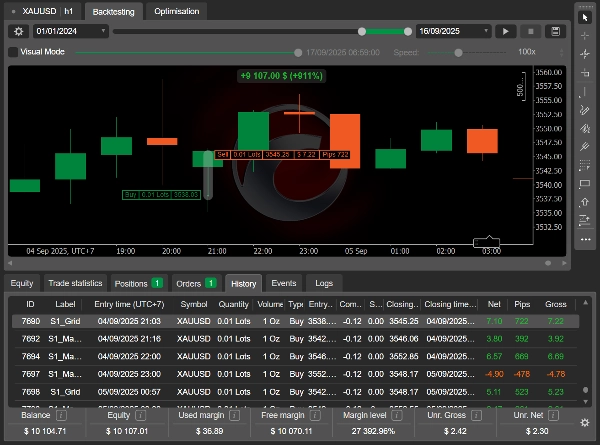The image size is (600, 445).
Task: Stop the backtest with stop button
Action: pos(530,31)
